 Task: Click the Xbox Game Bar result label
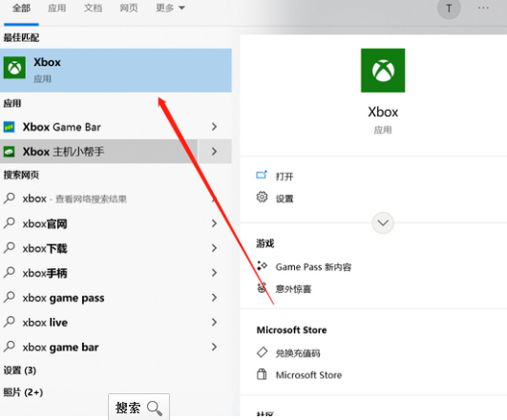[62, 127]
